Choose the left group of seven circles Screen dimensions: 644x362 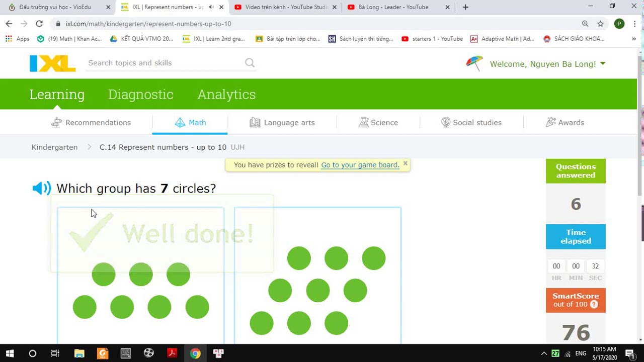(x=141, y=276)
